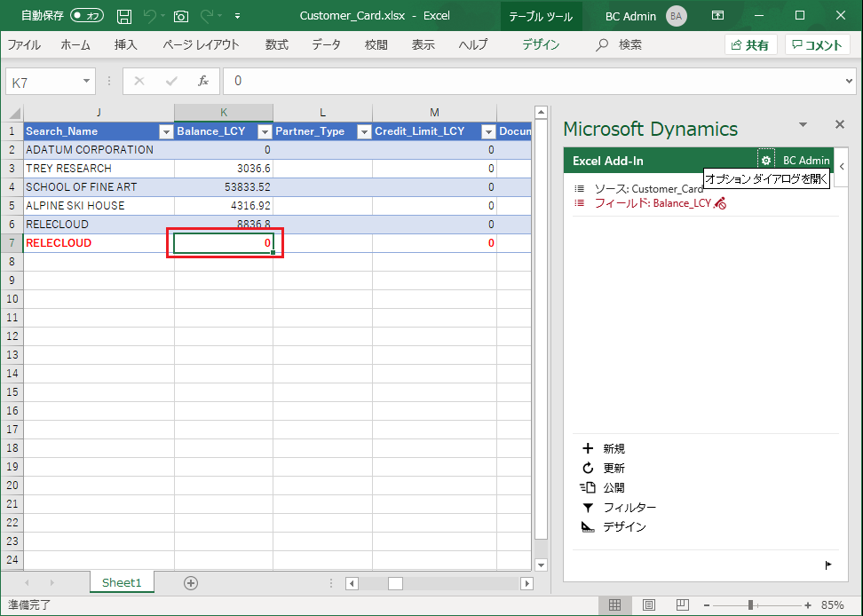Add a new sheet with plus icon

pyautogui.click(x=191, y=583)
